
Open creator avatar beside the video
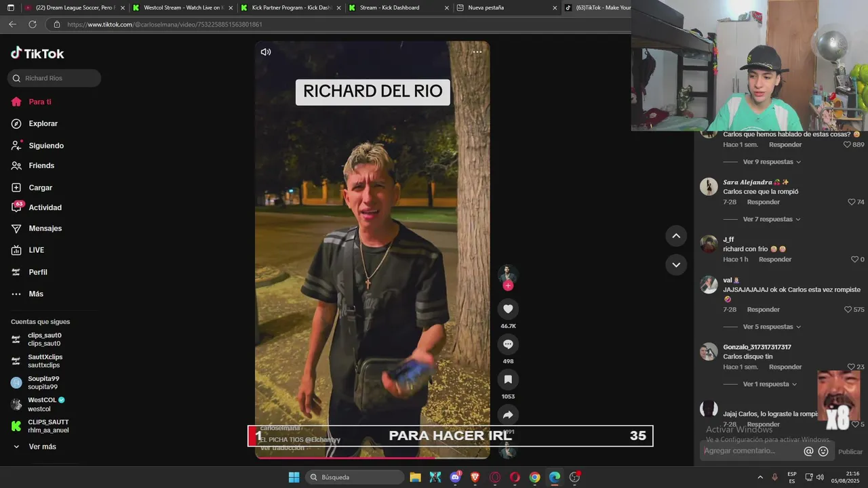point(508,274)
